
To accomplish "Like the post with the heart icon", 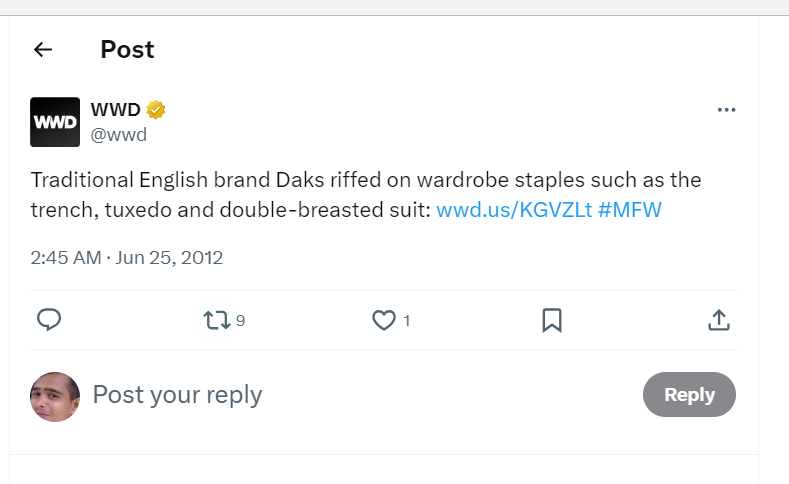I will pos(384,320).
